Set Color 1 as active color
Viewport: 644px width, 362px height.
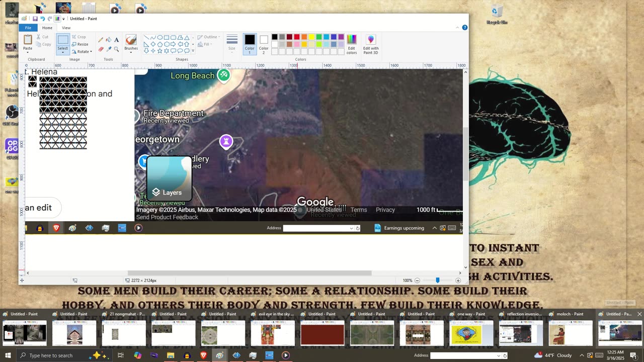250,44
